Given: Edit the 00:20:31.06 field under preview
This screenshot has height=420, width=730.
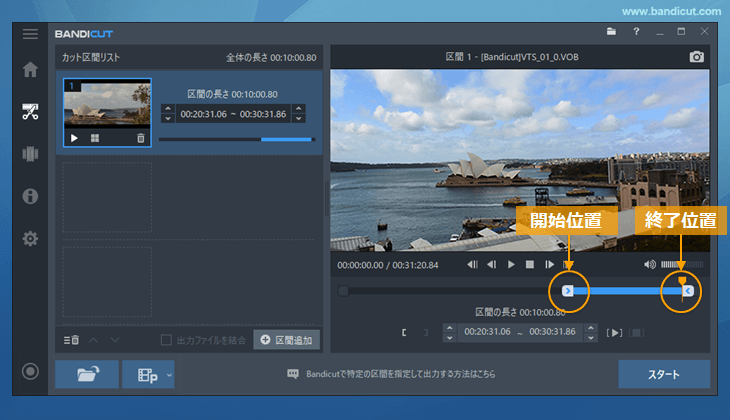Looking at the screenshot, I should click(487, 332).
